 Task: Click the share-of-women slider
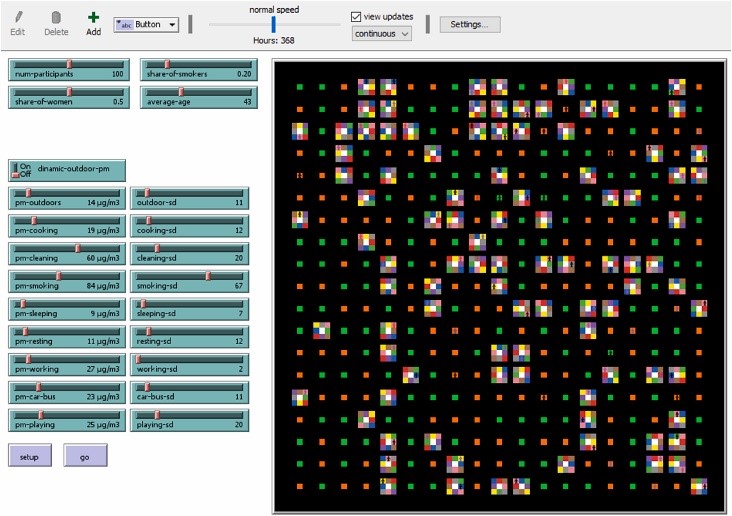tap(67, 97)
